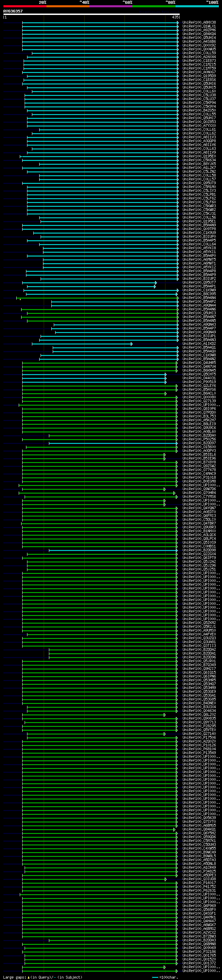222x980 pixels.
Task: Click the green ~80% identity legend segment
Action: coord(154,6)
